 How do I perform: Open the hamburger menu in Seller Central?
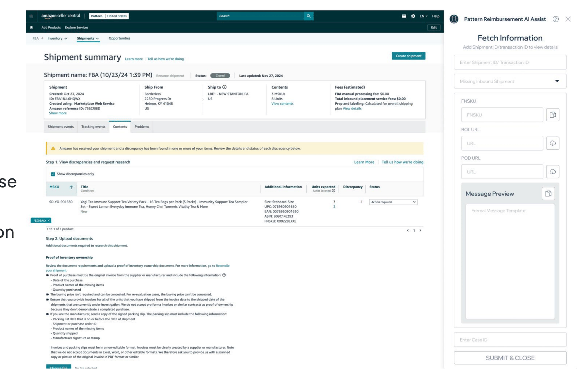coord(31,16)
